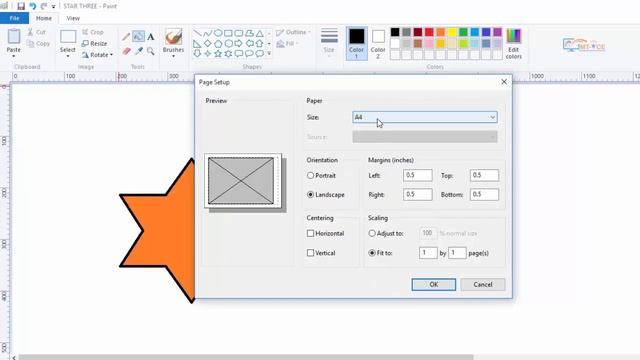Select the Pencil tool
This screenshot has width=640, height=360.
click(126, 37)
